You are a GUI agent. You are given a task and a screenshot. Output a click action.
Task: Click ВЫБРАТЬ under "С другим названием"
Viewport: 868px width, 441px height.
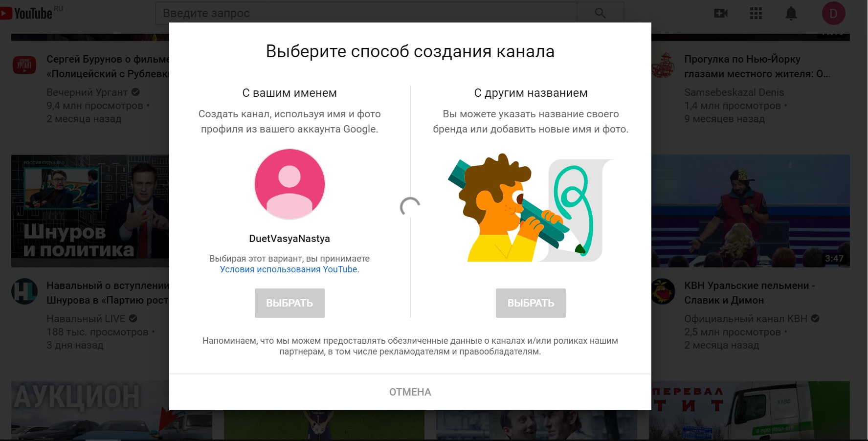(x=531, y=303)
